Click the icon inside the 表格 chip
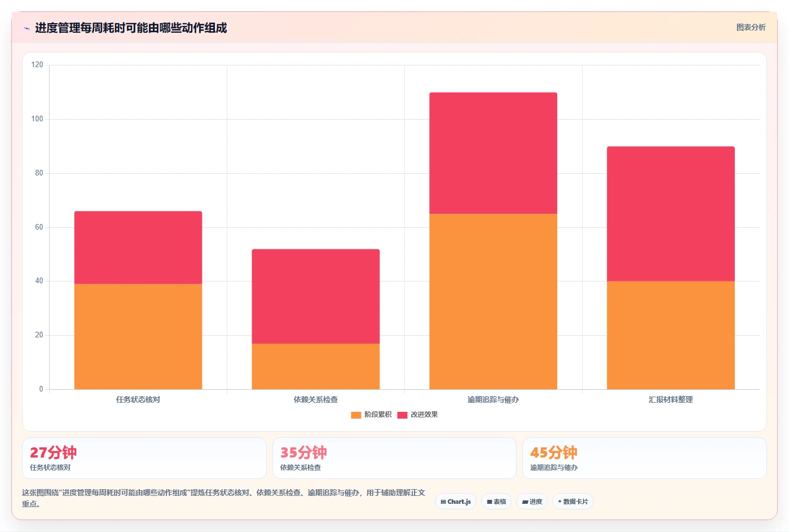Screen dimensions: 789x532 pyautogui.click(x=490, y=502)
